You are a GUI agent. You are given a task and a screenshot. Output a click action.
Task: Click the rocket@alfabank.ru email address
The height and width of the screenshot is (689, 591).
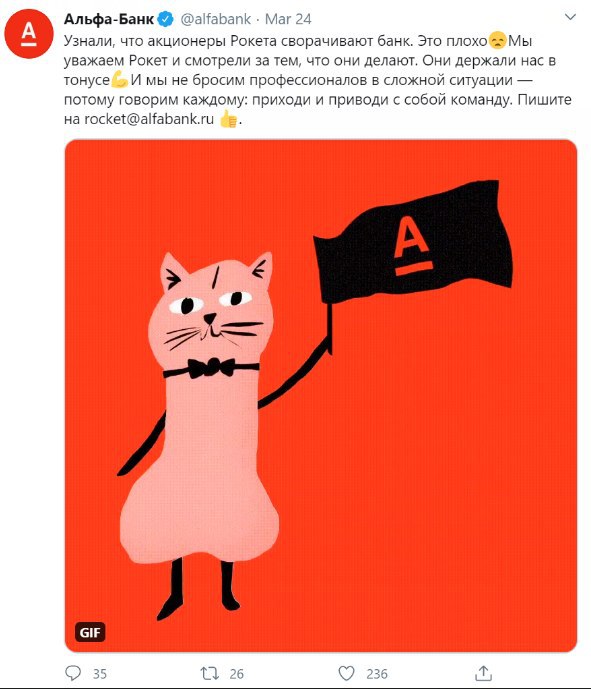(x=149, y=119)
